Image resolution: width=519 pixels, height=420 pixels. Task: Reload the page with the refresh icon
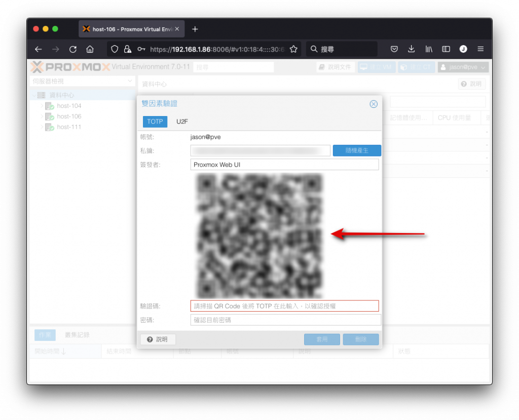(73, 49)
